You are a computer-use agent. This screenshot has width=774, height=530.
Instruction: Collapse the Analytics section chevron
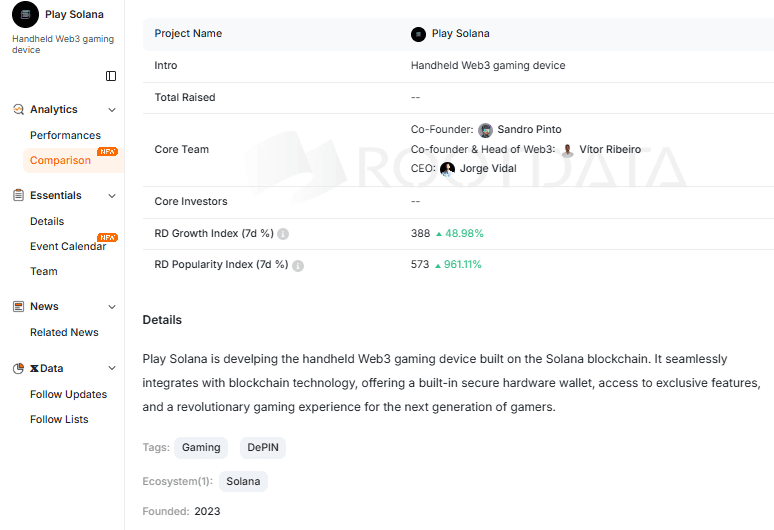[112, 110]
